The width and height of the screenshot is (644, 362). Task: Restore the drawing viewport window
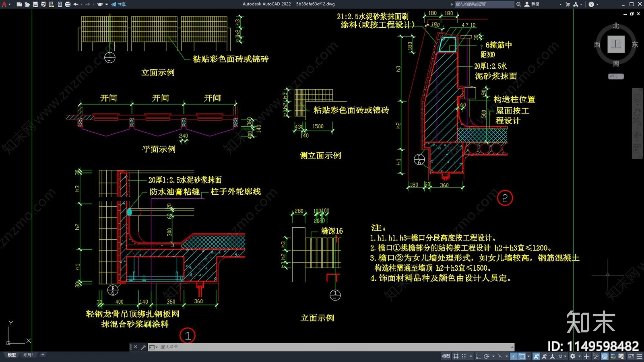click(632, 14)
